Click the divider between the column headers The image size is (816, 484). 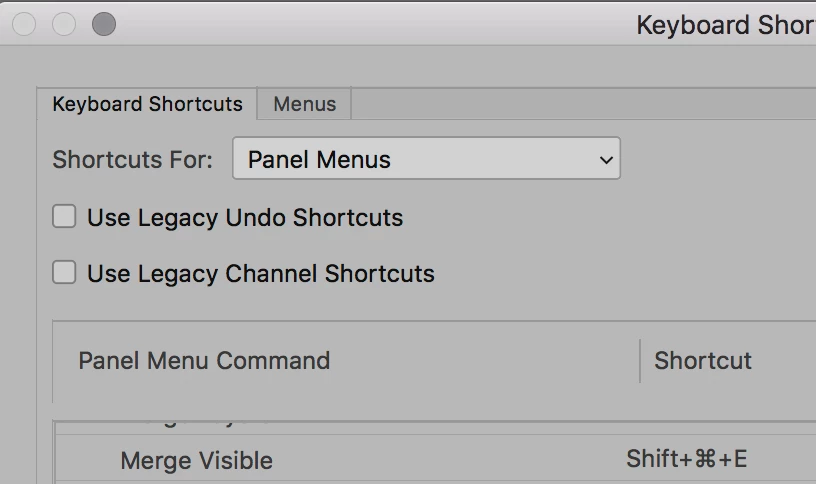[640, 361]
